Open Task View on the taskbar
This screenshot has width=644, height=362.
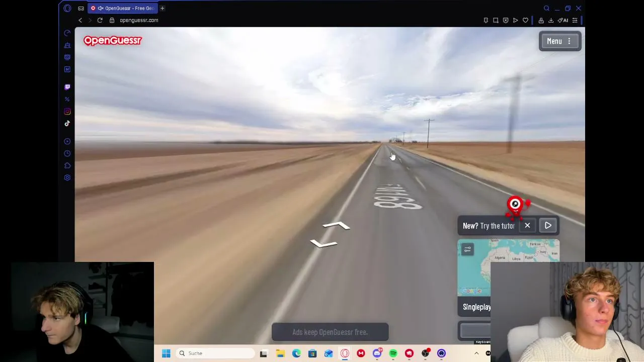point(263,353)
